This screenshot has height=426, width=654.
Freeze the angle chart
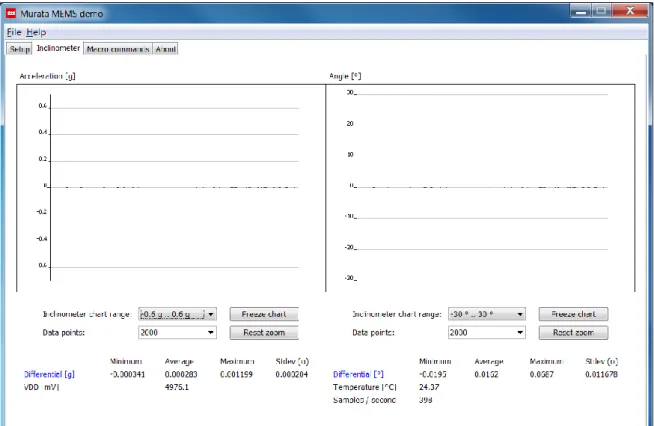(x=574, y=314)
